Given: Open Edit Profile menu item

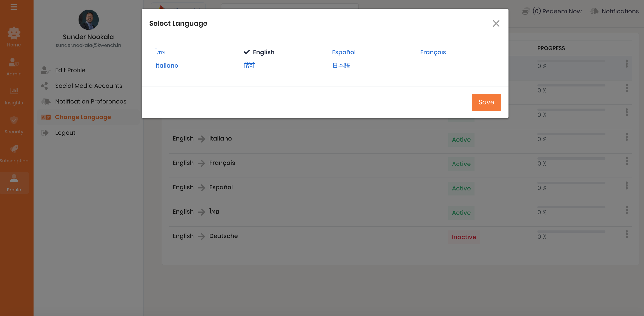Looking at the screenshot, I should [70, 70].
